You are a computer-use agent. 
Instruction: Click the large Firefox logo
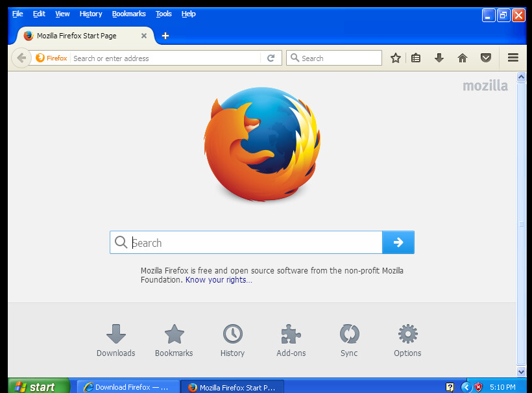(262, 144)
